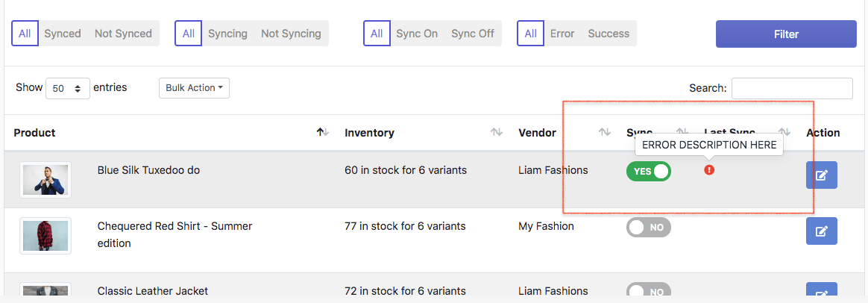Select the Error status filter
This screenshot has width=868, height=303.
562,34
